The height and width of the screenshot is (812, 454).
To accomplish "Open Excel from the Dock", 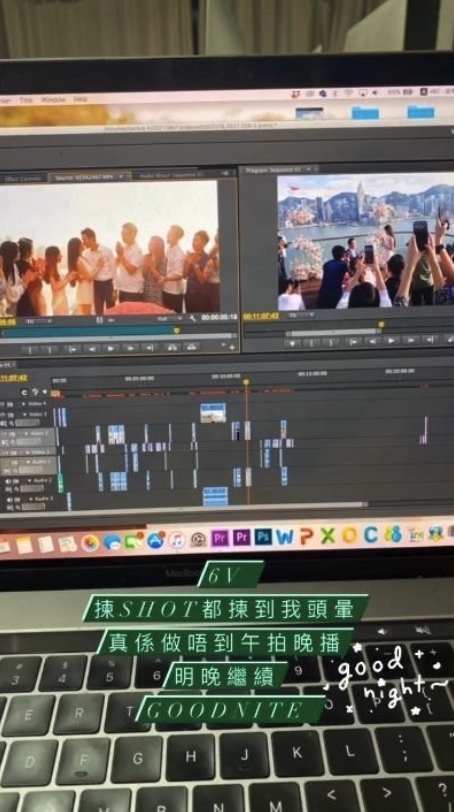I will point(328,535).
